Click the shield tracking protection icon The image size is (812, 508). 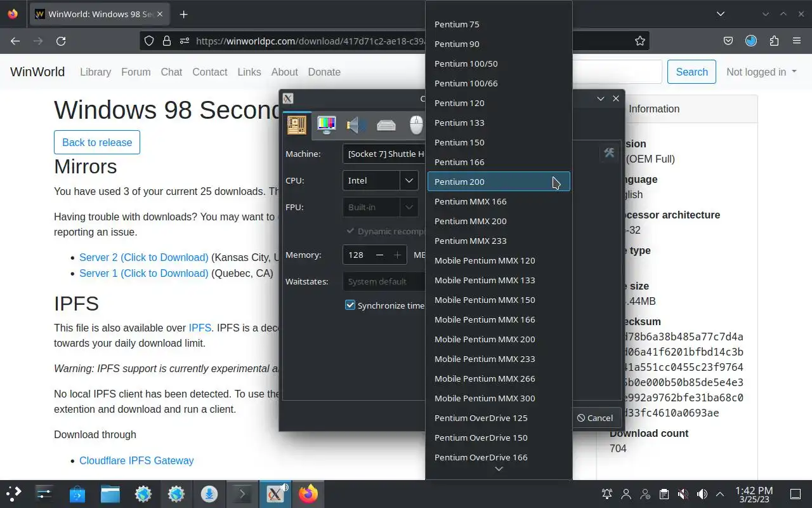pyautogui.click(x=149, y=41)
